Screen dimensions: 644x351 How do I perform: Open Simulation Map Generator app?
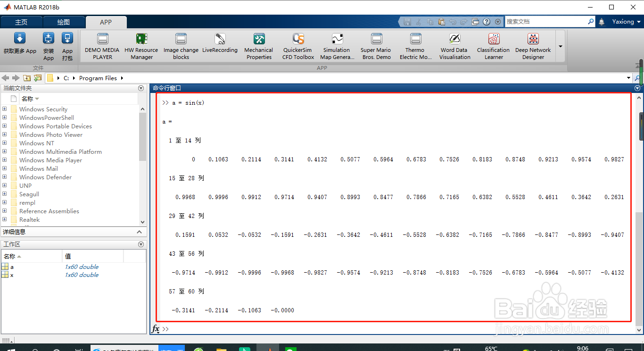point(337,46)
